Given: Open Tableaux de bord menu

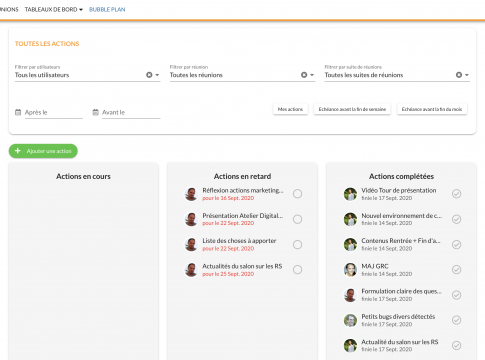Looking at the screenshot, I should pos(53,9).
